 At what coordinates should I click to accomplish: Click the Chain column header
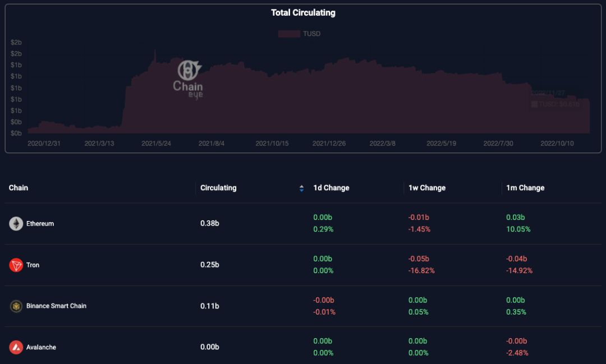tap(19, 188)
